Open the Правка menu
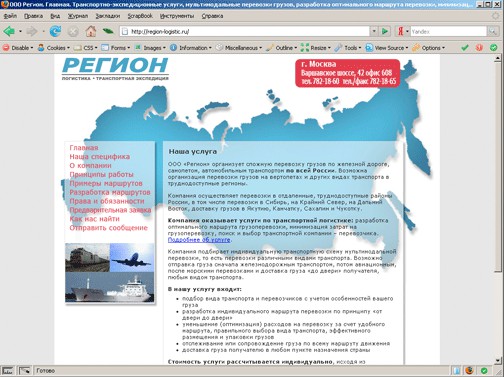Screen dimensions: 504x377 pos(33,16)
